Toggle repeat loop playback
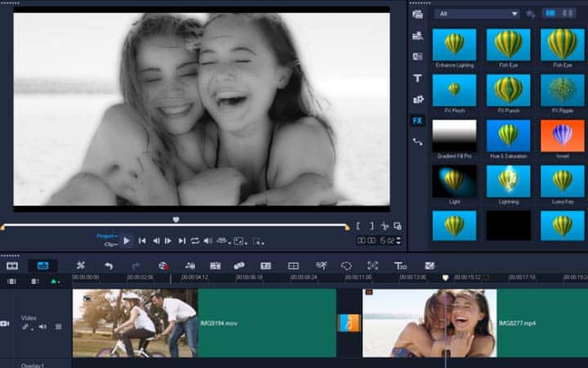This screenshot has width=588, height=368. [x=195, y=240]
